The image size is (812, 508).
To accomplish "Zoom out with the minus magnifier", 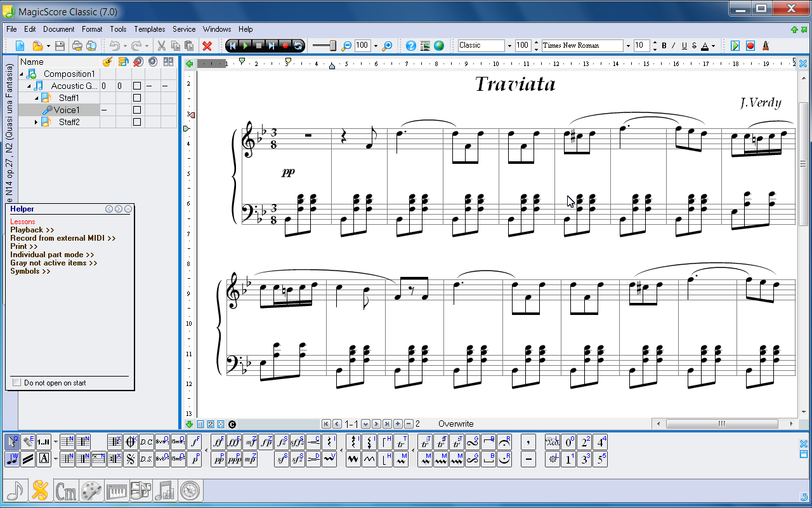I will [x=346, y=46].
